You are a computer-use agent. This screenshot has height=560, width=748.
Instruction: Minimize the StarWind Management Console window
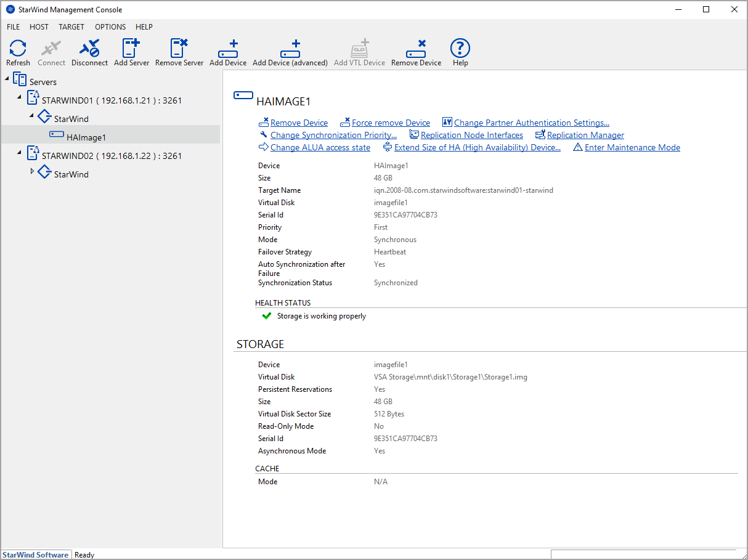click(678, 9)
